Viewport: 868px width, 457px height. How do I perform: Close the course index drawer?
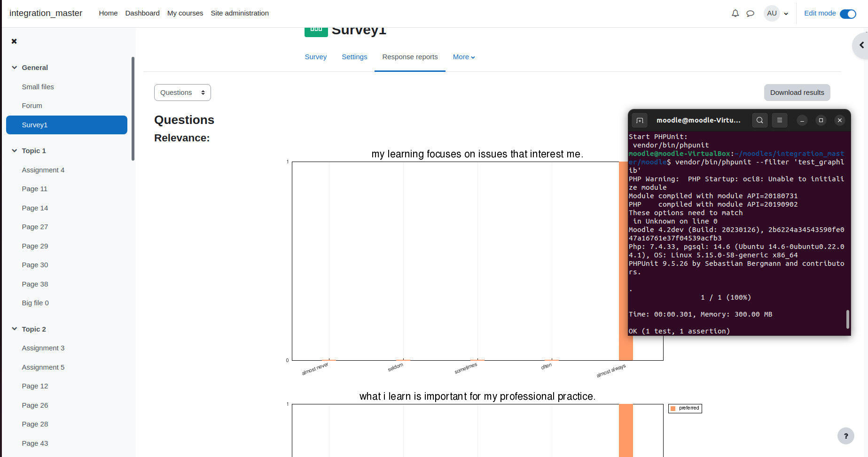14,41
